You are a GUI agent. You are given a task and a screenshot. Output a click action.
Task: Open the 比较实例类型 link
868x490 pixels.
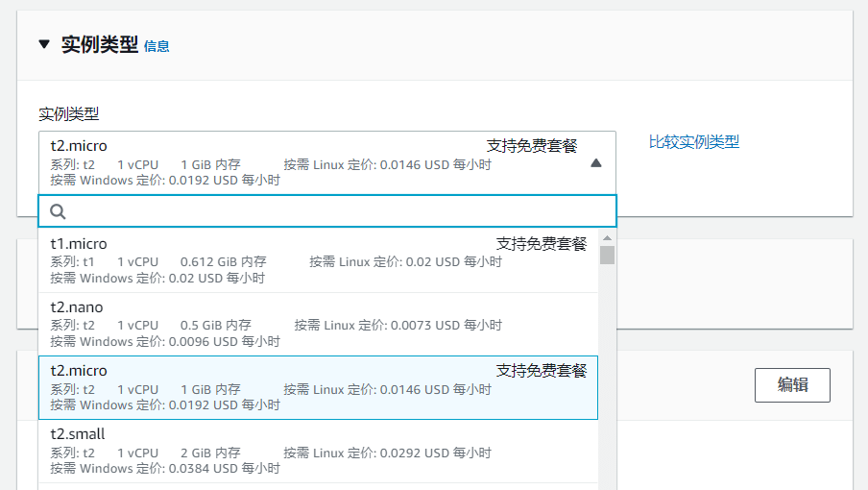(694, 142)
